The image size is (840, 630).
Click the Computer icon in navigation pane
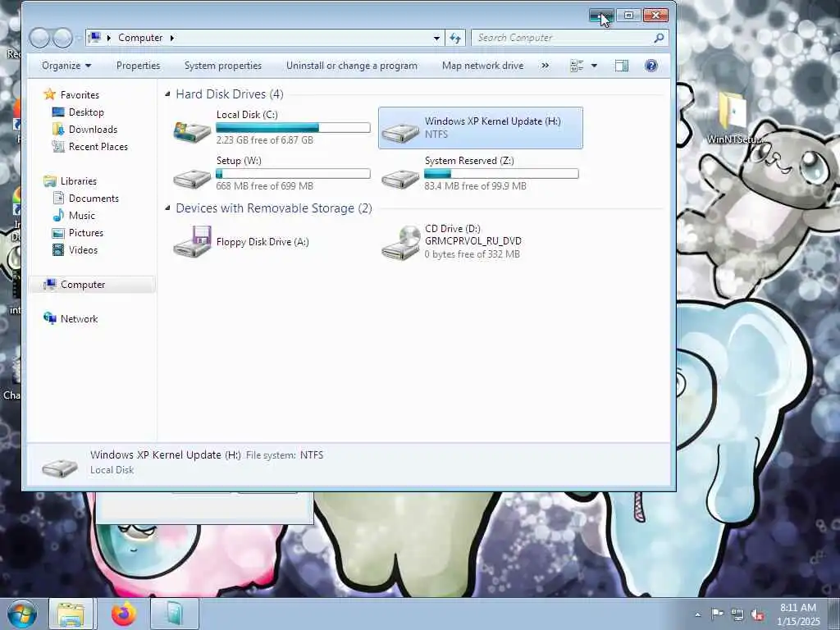tap(49, 284)
